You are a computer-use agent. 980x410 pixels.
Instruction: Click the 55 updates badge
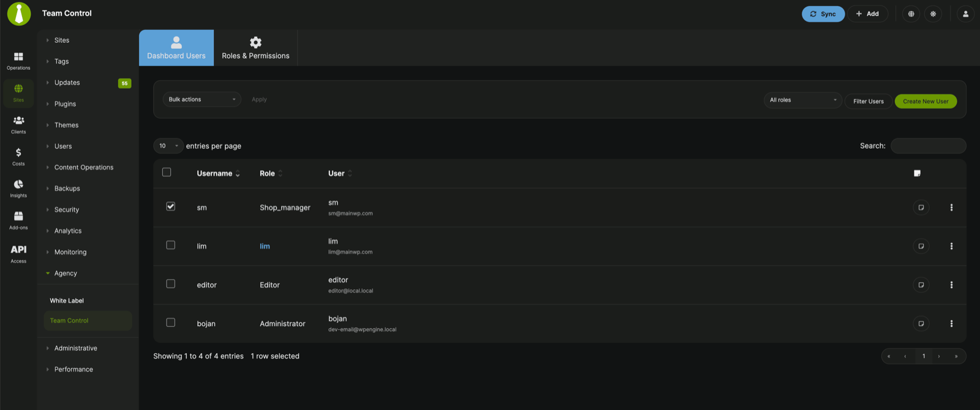[124, 83]
